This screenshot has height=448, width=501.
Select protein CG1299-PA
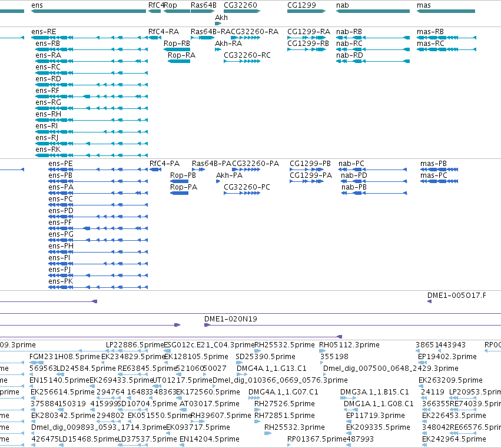tap(307, 181)
